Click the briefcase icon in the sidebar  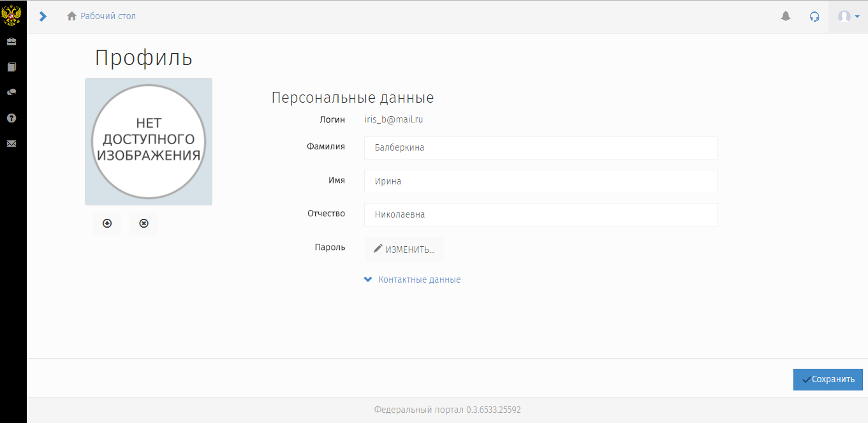11,41
